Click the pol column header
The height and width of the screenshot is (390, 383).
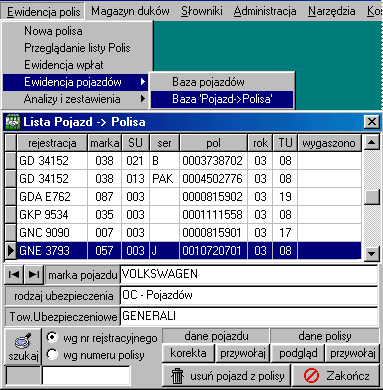click(x=213, y=143)
